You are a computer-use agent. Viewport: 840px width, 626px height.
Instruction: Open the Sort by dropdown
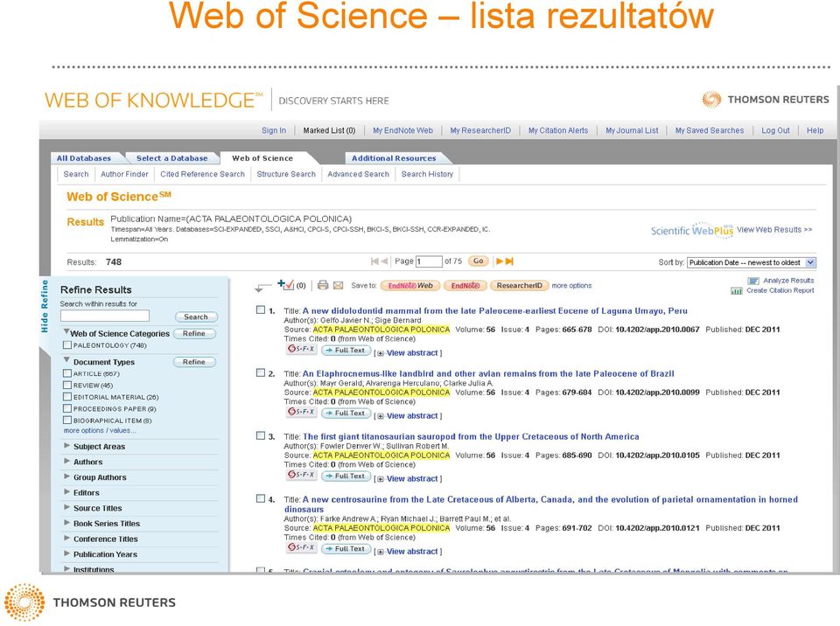point(751,262)
